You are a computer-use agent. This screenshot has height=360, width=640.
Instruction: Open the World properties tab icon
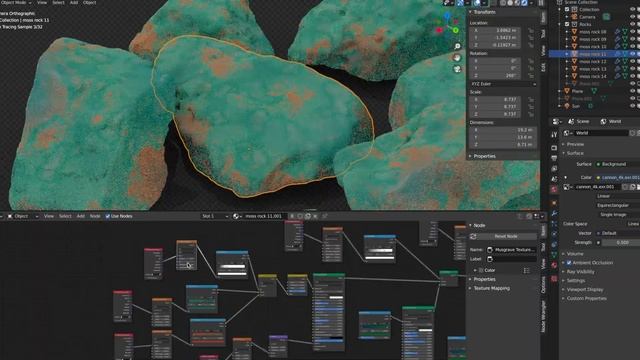tap(554, 189)
